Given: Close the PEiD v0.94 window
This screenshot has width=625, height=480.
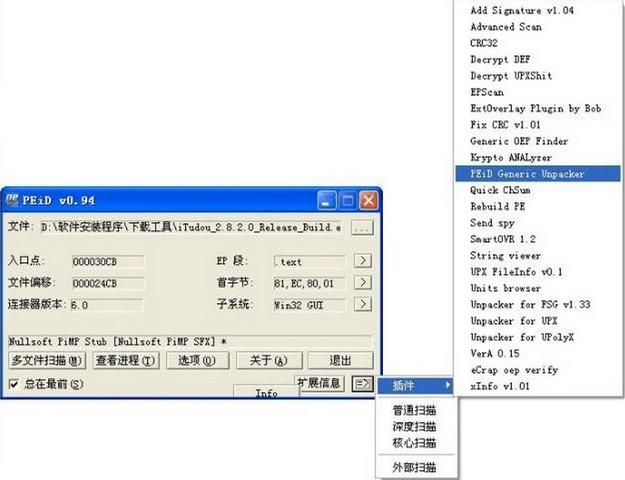Looking at the screenshot, I should point(369,201).
